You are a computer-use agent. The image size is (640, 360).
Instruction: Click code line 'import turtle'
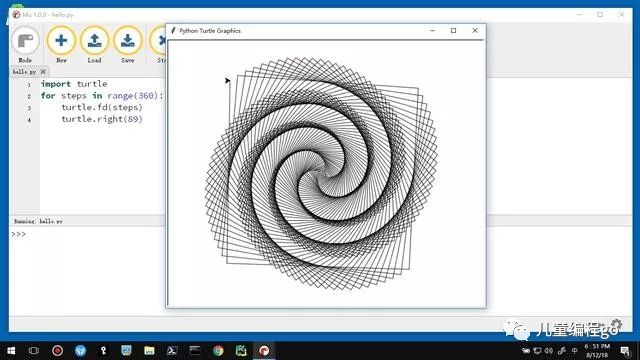[74, 84]
